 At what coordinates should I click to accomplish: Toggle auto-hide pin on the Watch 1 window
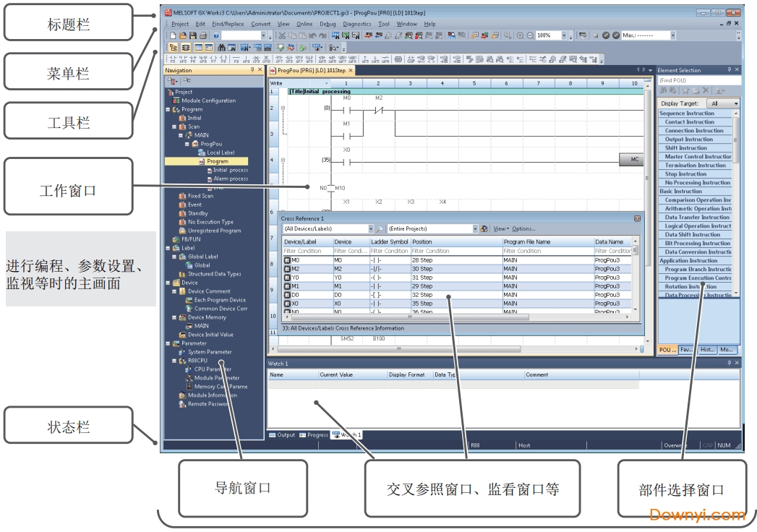pos(730,362)
